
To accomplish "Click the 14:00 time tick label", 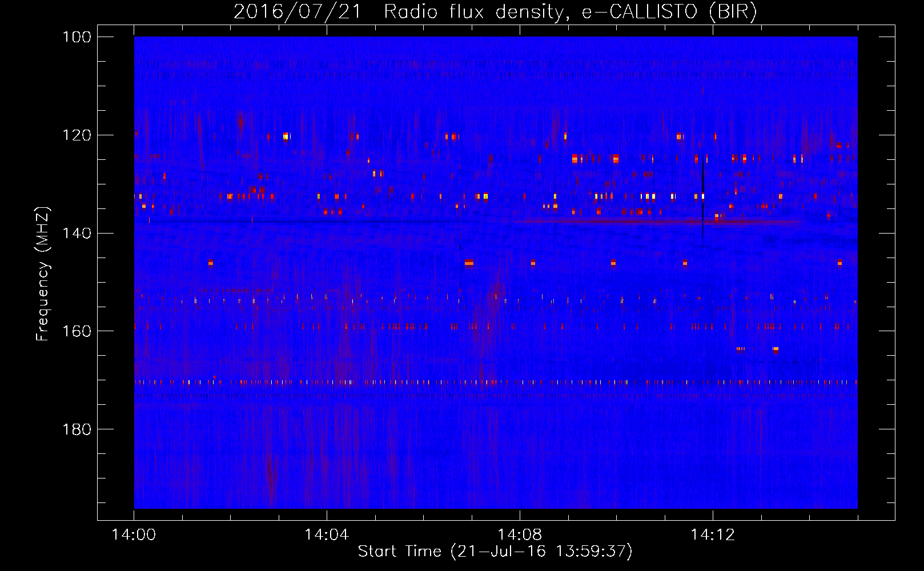I will 134,535.
